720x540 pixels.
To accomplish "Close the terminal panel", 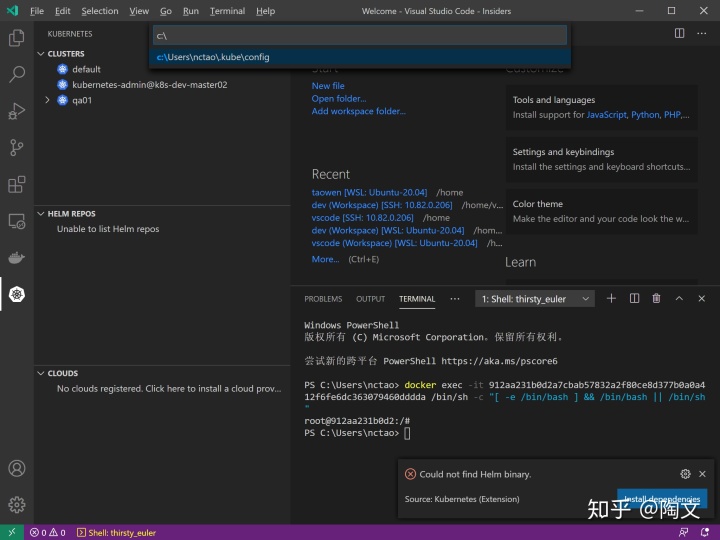I will 701,298.
